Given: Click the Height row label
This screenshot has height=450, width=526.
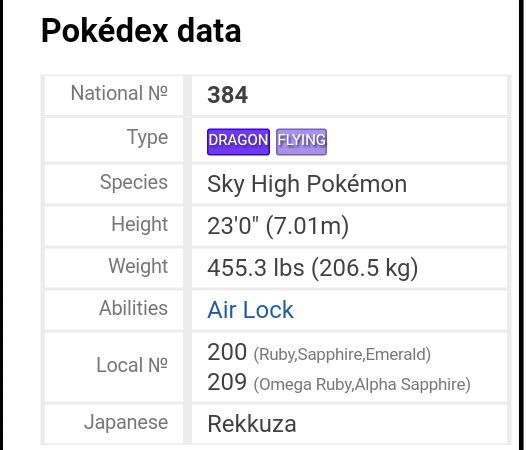Looking at the screenshot, I should (x=140, y=224).
